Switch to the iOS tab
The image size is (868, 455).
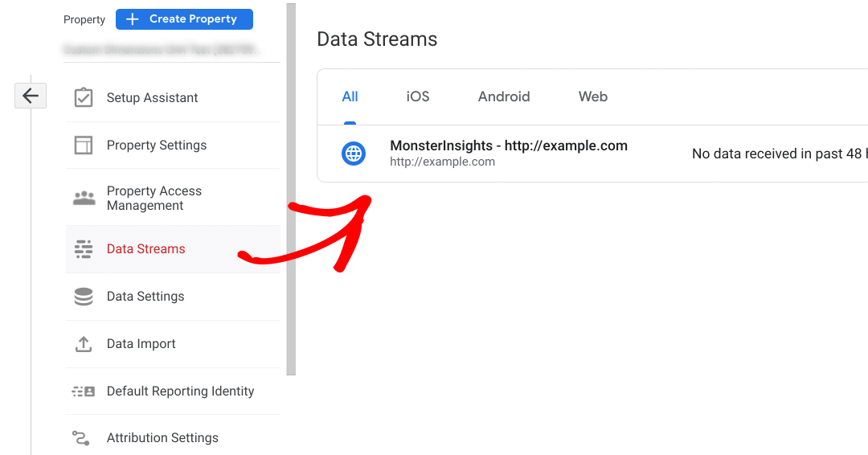(418, 96)
